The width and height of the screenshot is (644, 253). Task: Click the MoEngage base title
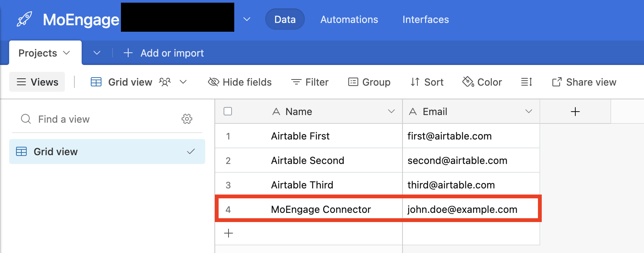point(81,19)
